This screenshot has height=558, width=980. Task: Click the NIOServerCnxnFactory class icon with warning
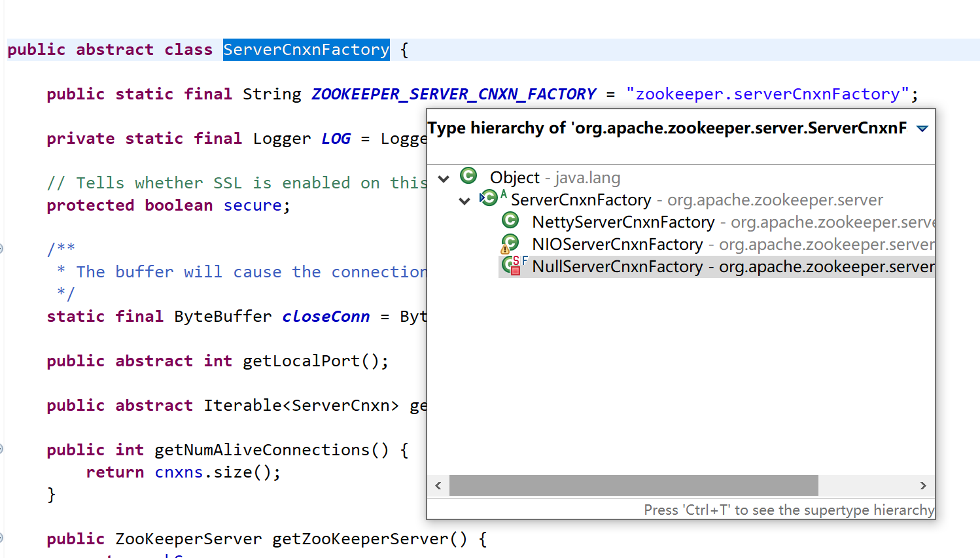click(x=510, y=244)
